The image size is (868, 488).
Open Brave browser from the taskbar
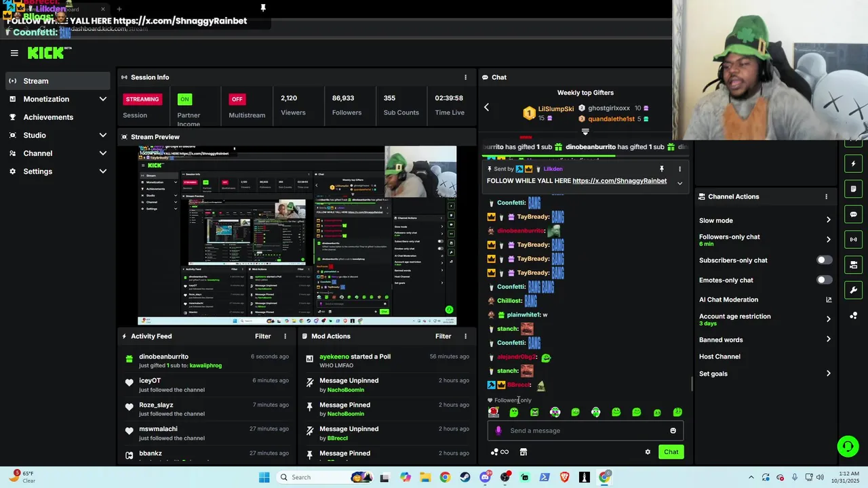564,477
